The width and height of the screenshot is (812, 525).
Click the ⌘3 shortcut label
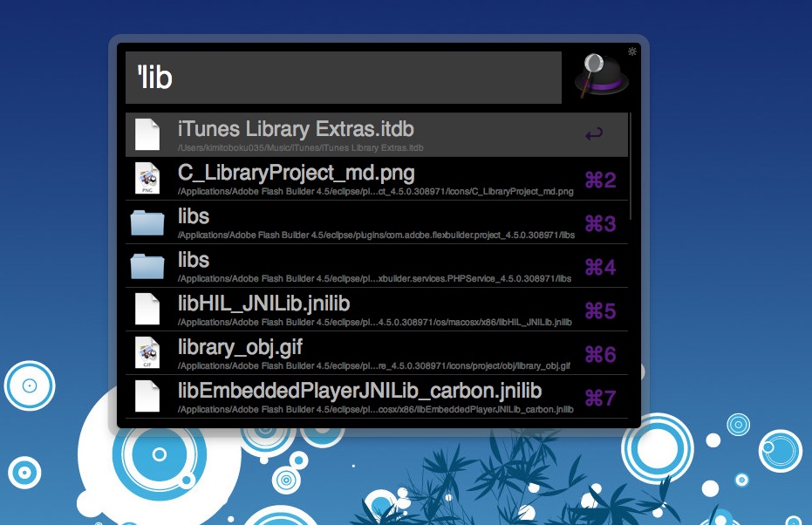pyautogui.click(x=600, y=223)
